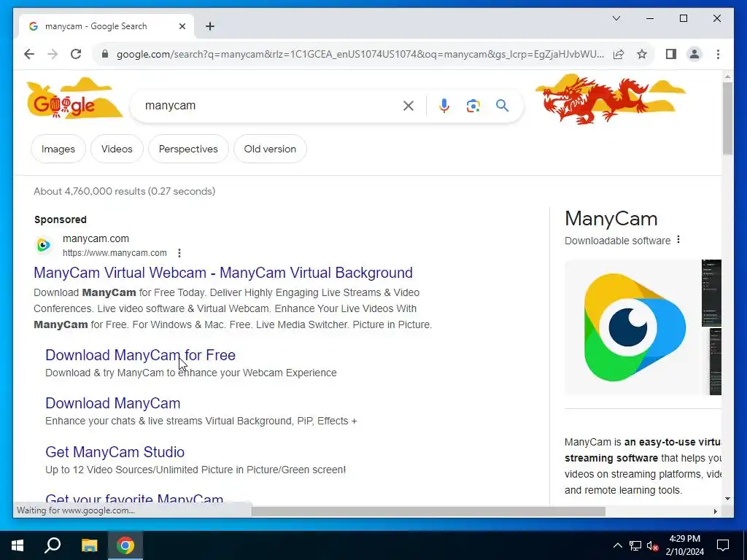The width and height of the screenshot is (747, 560).
Task: Submit search with the magnifying glass icon
Action: (x=502, y=106)
